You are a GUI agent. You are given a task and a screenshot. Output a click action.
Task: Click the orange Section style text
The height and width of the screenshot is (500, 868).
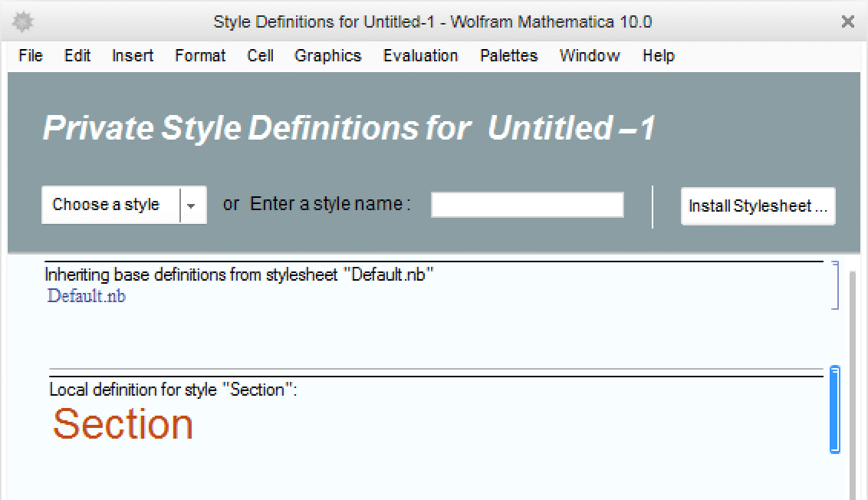[x=123, y=424]
